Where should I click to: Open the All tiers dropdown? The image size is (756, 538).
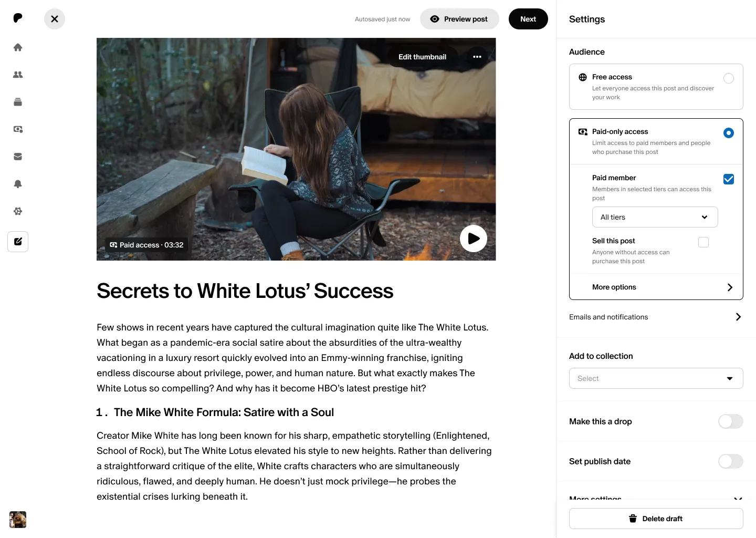[655, 217]
